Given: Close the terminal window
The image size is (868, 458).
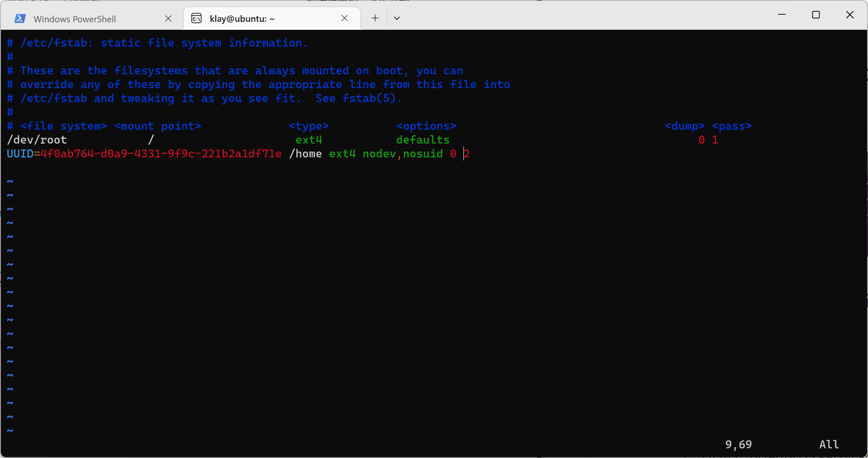Looking at the screenshot, I should (x=850, y=15).
